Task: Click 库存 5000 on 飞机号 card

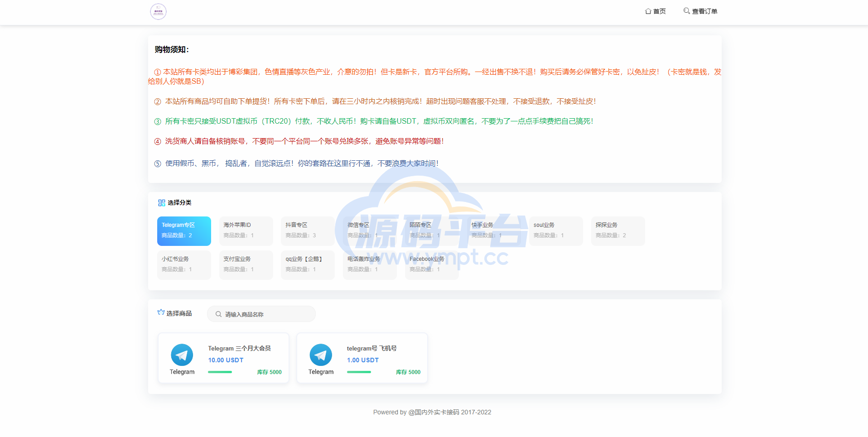Action: [408, 372]
